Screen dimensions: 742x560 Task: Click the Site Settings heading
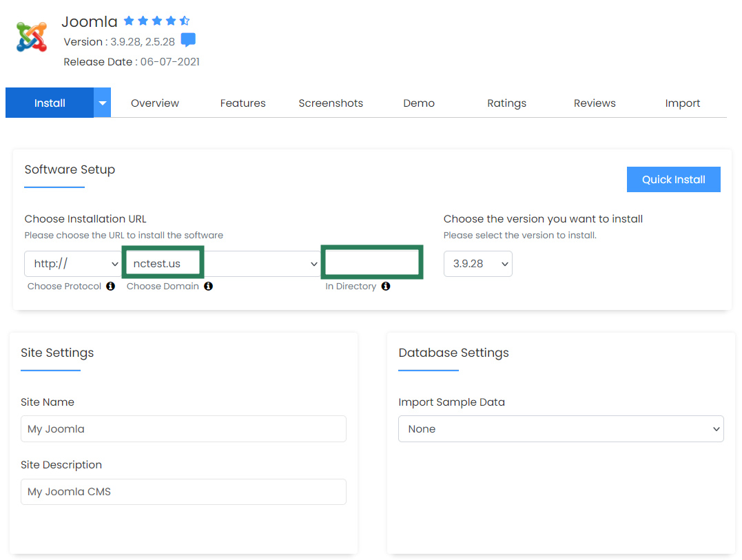pyautogui.click(x=57, y=353)
